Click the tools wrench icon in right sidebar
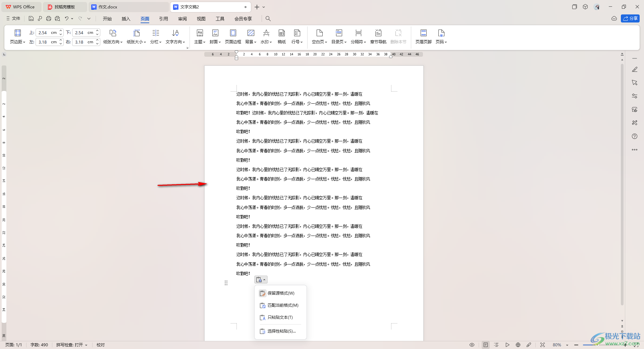Image resolution: width=644 pixels, height=349 pixels. pyautogui.click(x=635, y=123)
